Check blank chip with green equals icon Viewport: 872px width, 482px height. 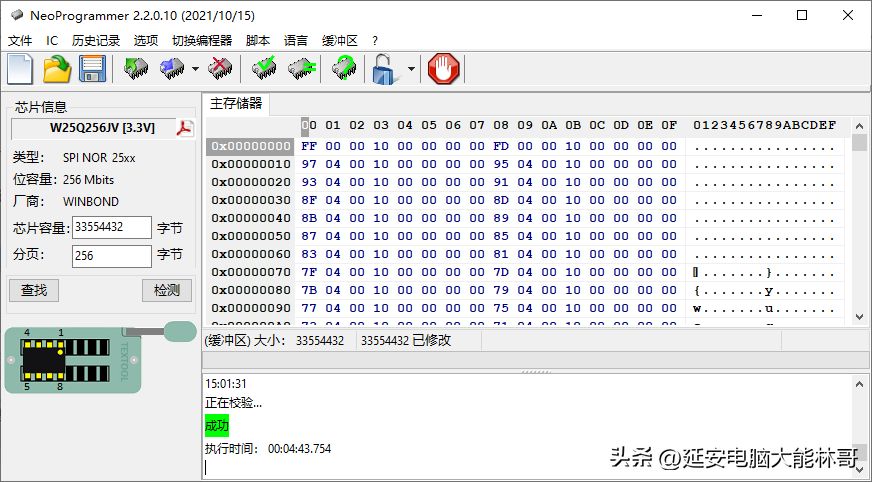tap(302, 68)
